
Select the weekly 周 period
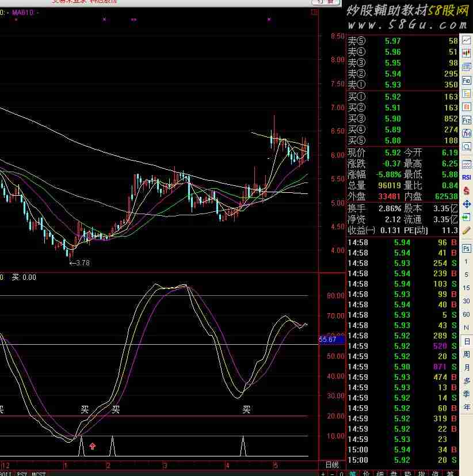[x=467, y=355]
